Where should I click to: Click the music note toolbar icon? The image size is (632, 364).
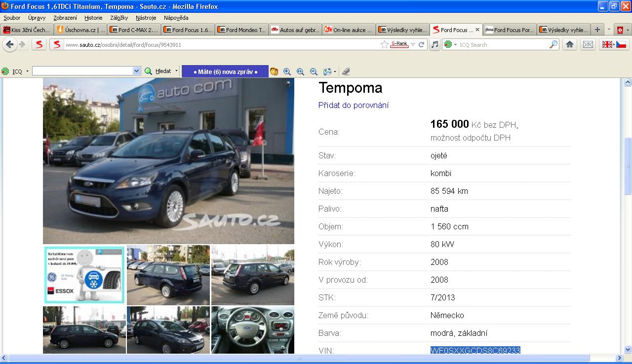[434, 44]
